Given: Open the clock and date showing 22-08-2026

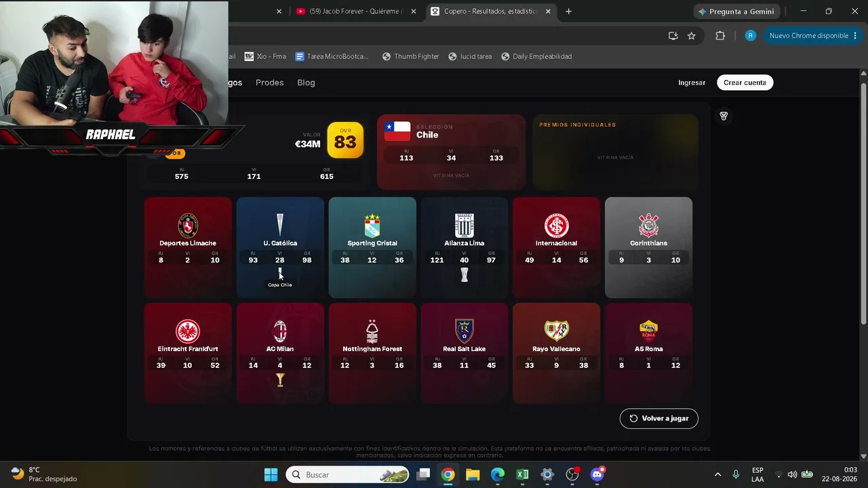Looking at the screenshot, I should [840, 474].
